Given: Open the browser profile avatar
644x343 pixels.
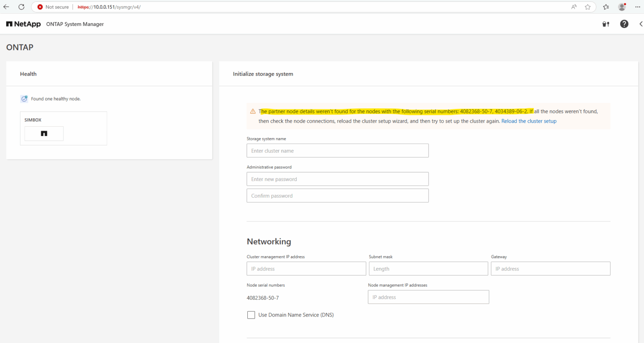Looking at the screenshot, I should 621,7.
